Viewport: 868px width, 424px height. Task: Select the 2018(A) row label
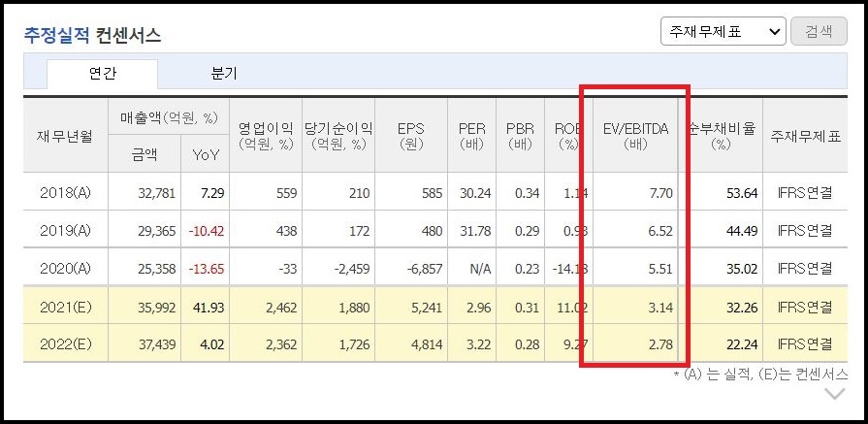coord(65,193)
